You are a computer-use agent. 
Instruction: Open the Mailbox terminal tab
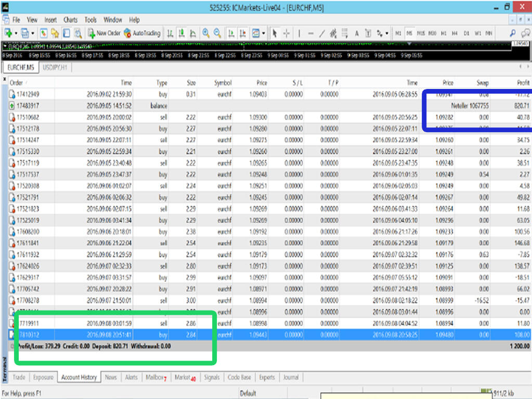[155, 377]
